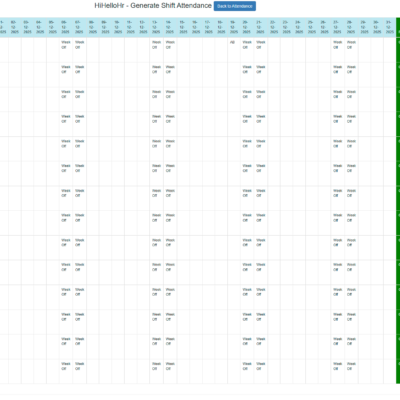Click the AB cell under 19-12-2025
Image resolution: width=400 pixels, height=400 pixels.
(232, 42)
